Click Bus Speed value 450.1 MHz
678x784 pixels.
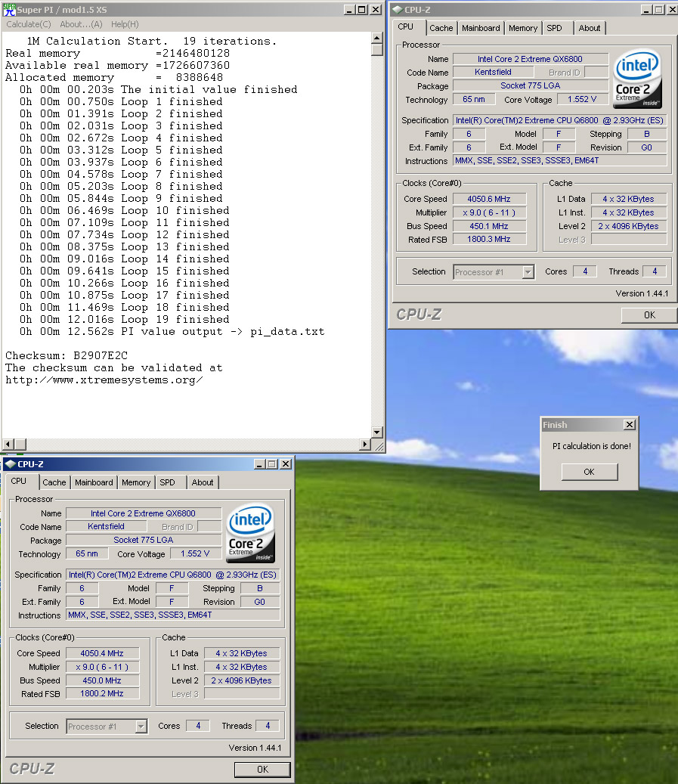pyautogui.click(x=489, y=226)
